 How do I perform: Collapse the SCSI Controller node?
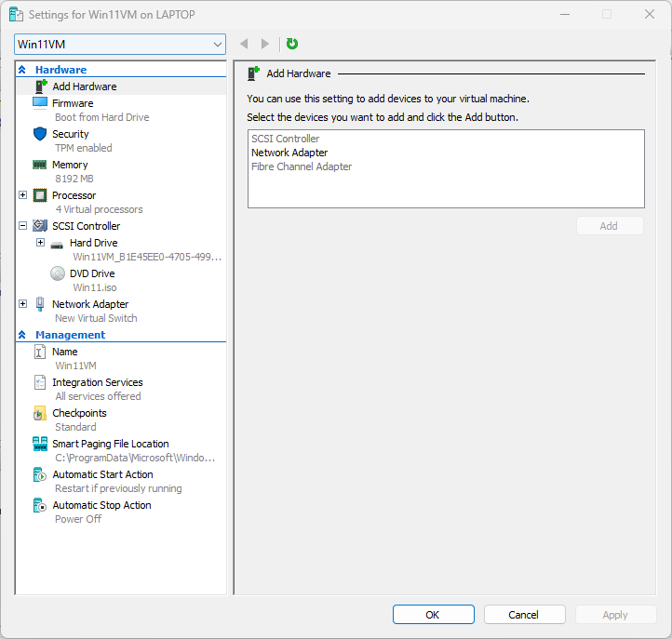tap(22, 226)
